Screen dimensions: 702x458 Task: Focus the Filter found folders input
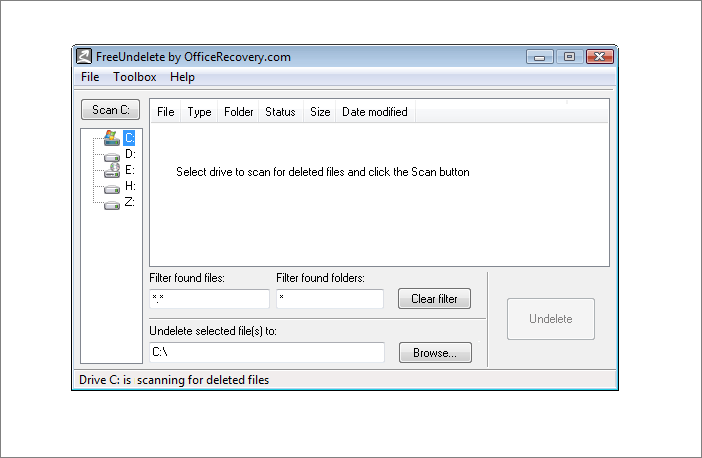[x=330, y=299]
